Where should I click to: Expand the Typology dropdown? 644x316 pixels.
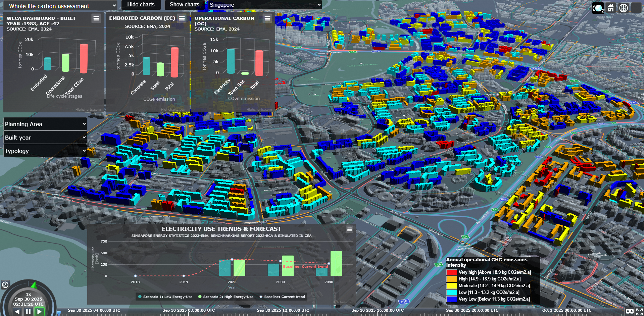45,151
